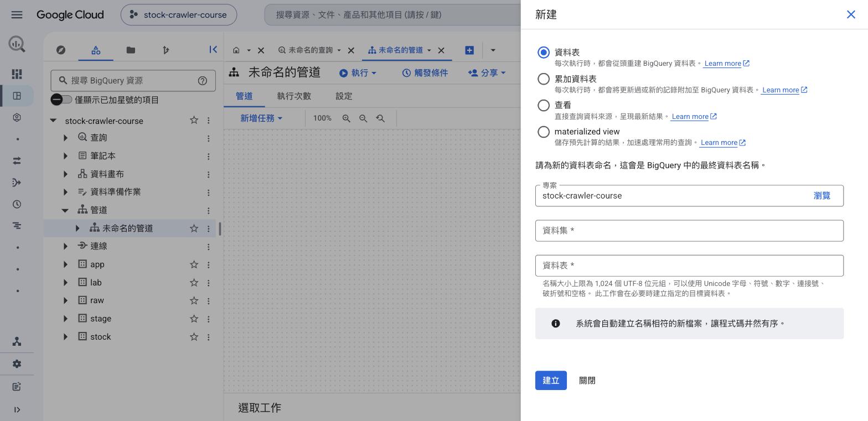Focus the 資料表 name input field

tap(689, 266)
